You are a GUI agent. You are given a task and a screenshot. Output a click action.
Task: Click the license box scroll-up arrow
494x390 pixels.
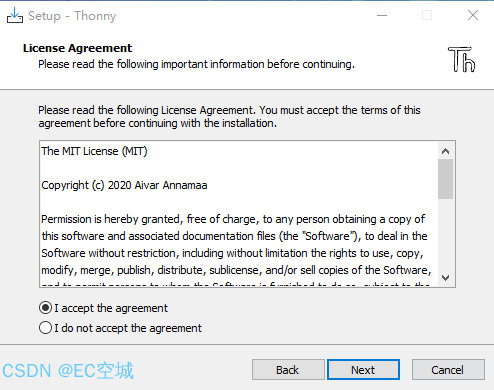pyautogui.click(x=445, y=152)
